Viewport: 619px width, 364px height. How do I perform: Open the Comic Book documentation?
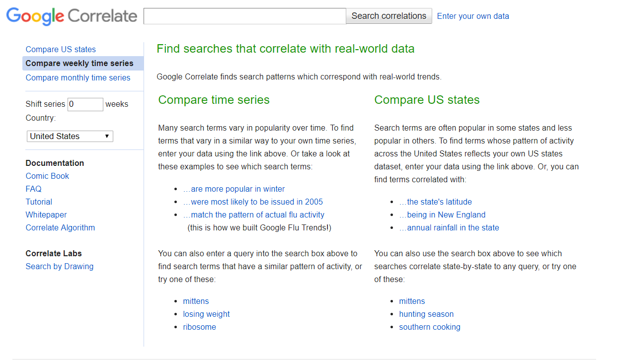pyautogui.click(x=47, y=176)
